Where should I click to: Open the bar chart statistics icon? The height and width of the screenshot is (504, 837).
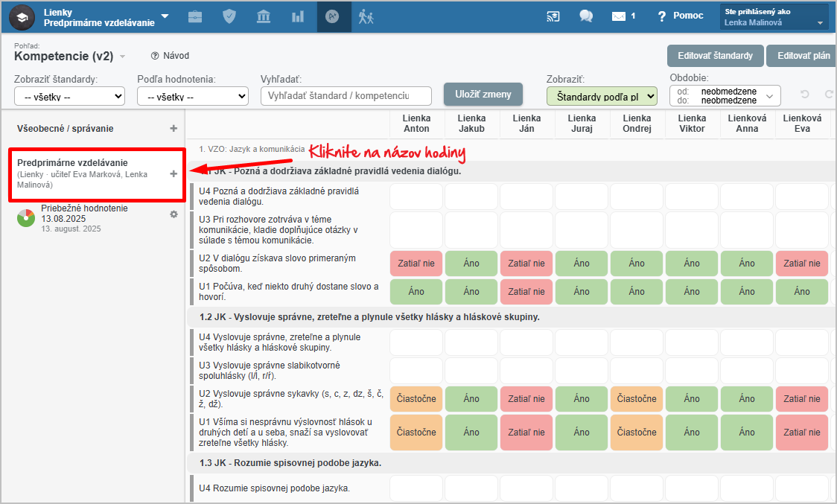tap(298, 16)
